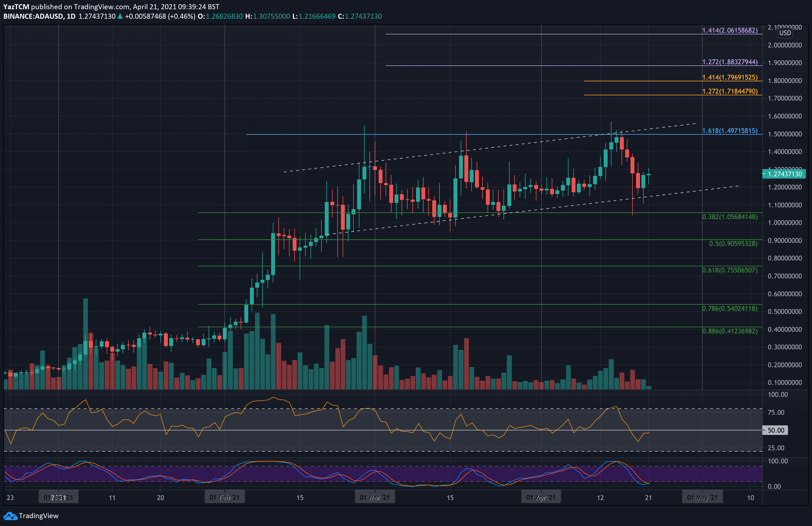Click the USD currency label
Screen dimensions: 812x526
785,33
